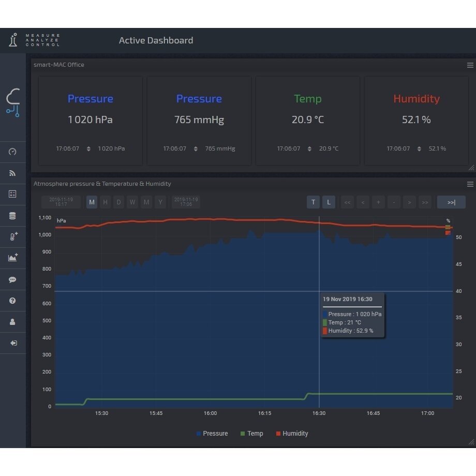476x476 pixels.
Task: Click the add chart sidebar icon
Action: pyautogui.click(x=13, y=258)
